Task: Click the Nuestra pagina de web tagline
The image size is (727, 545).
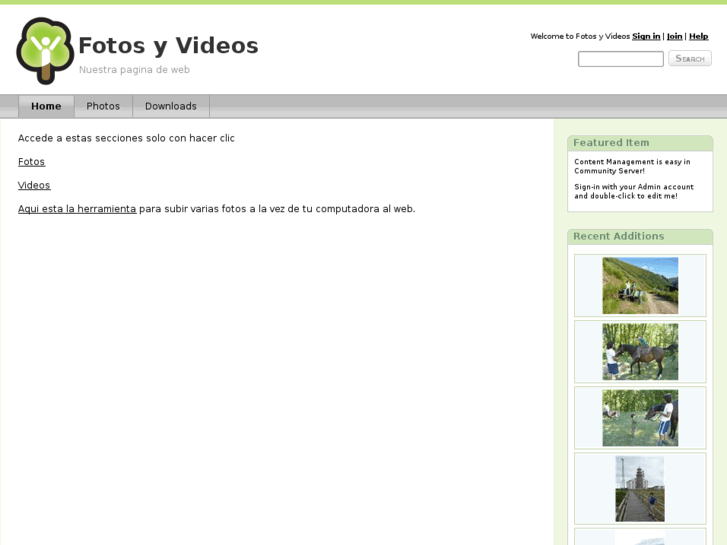Action: [134, 70]
